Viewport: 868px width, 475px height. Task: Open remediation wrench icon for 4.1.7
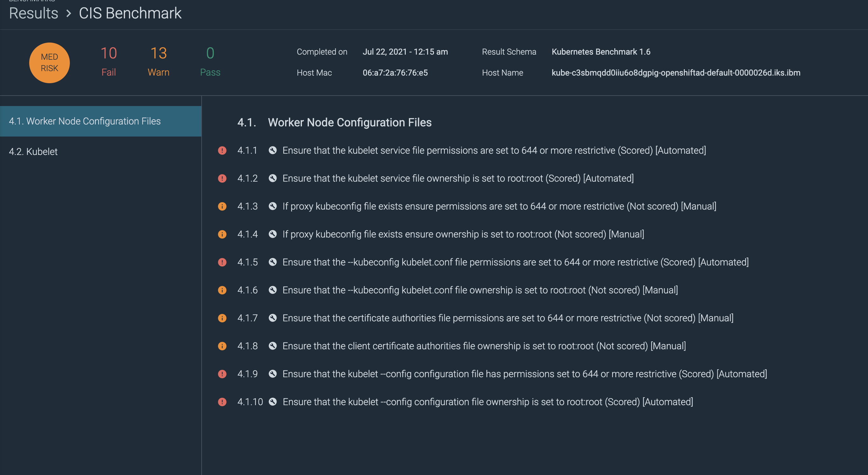273,318
